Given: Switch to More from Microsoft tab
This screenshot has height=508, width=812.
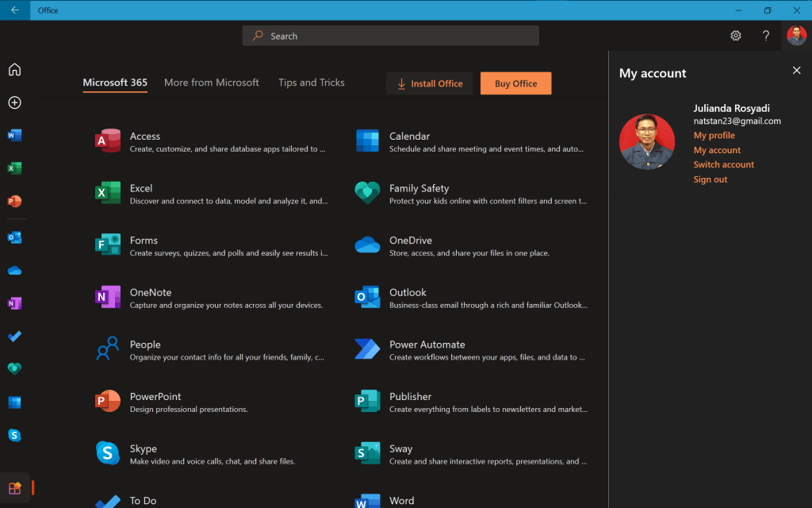Looking at the screenshot, I should pos(212,83).
